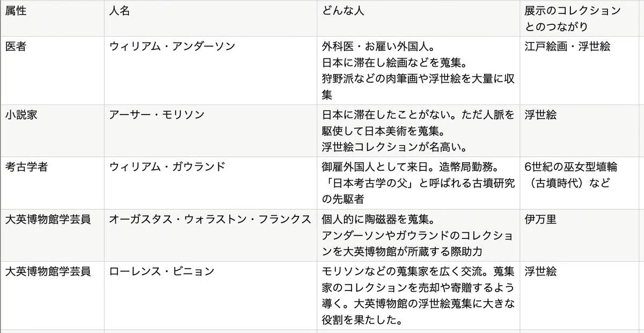
Task: Select the 人名 header cell
Action: click(210, 18)
